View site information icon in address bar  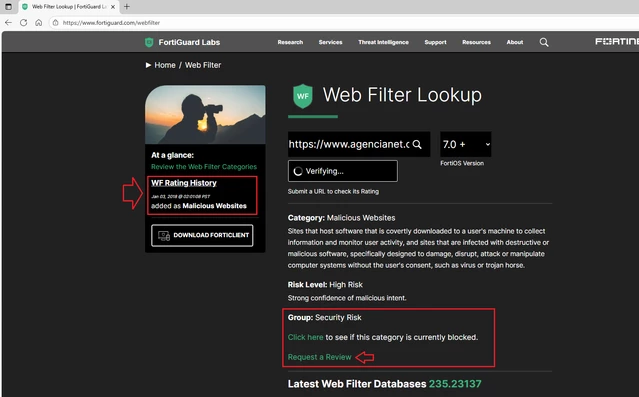[x=55, y=23]
